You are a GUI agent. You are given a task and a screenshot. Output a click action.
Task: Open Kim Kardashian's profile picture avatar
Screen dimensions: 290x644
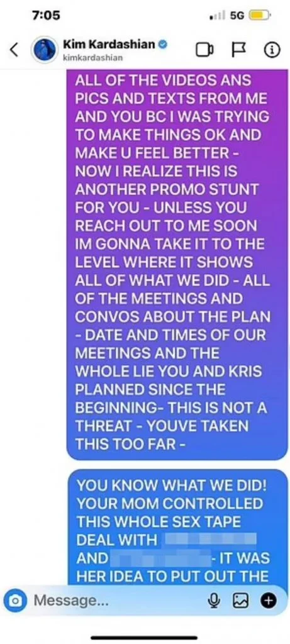(x=45, y=50)
